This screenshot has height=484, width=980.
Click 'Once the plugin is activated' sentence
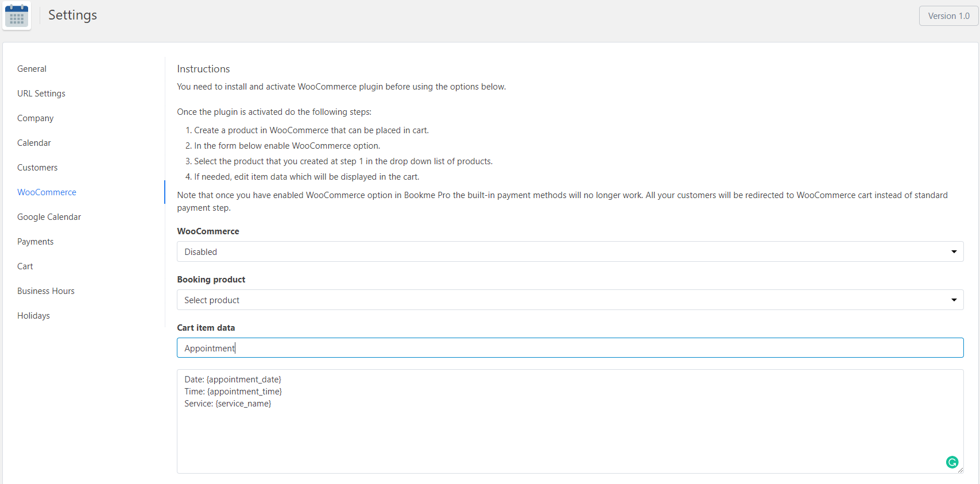click(274, 112)
